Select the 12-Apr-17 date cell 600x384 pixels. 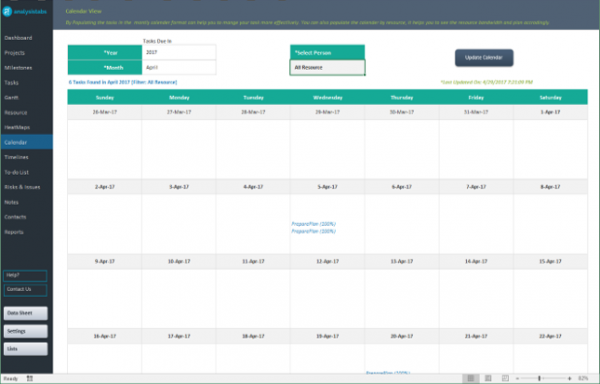tap(328, 261)
